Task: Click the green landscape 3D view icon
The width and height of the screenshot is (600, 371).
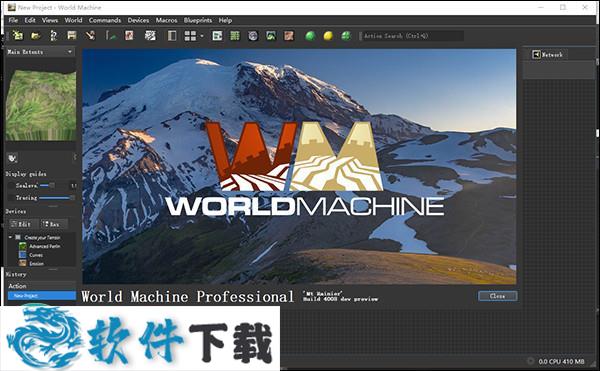Action: [x=271, y=36]
